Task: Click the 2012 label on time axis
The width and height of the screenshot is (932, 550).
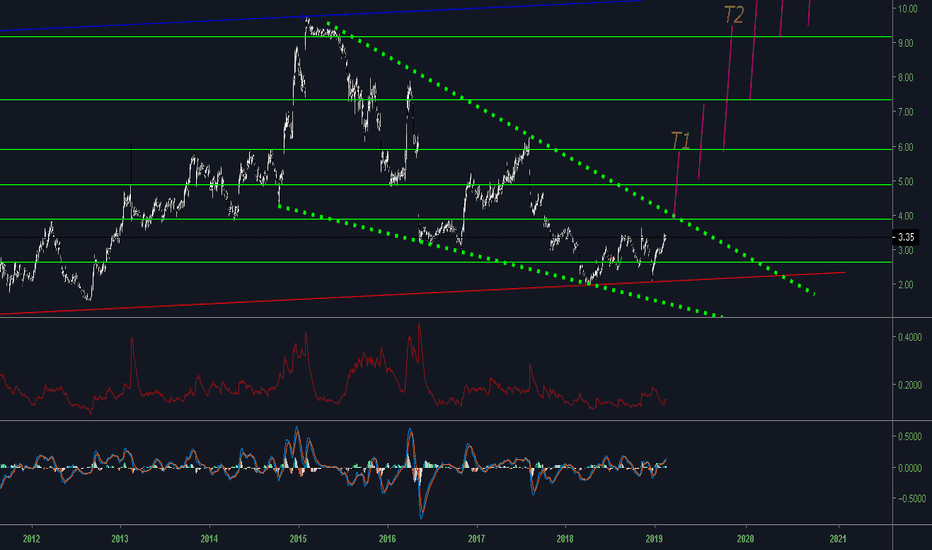Action: 32,539
